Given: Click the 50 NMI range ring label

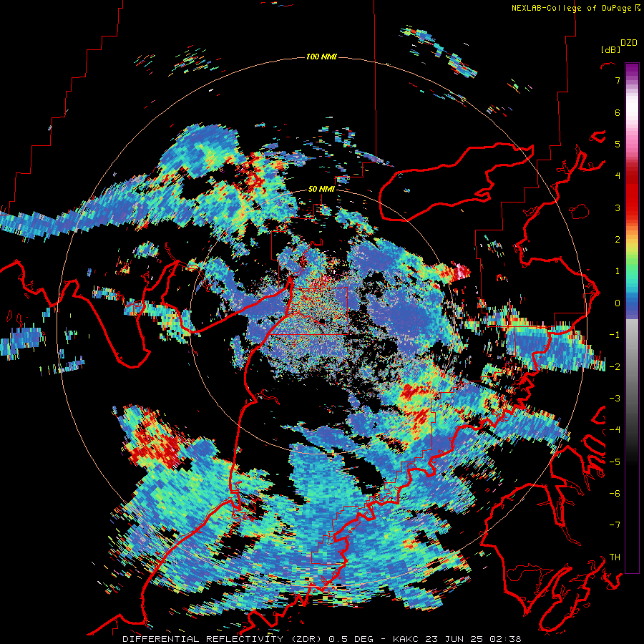Looking at the screenshot, I should tap(321, 189).
